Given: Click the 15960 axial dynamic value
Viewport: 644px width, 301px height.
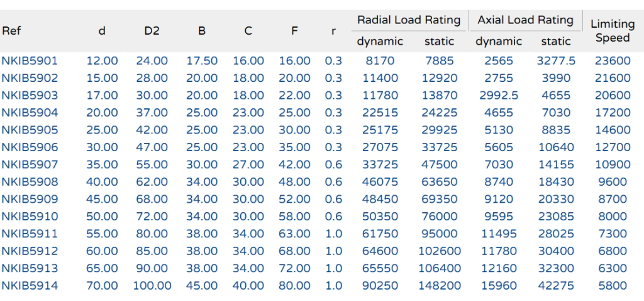Looking at the screenshot, I should 499,285.
